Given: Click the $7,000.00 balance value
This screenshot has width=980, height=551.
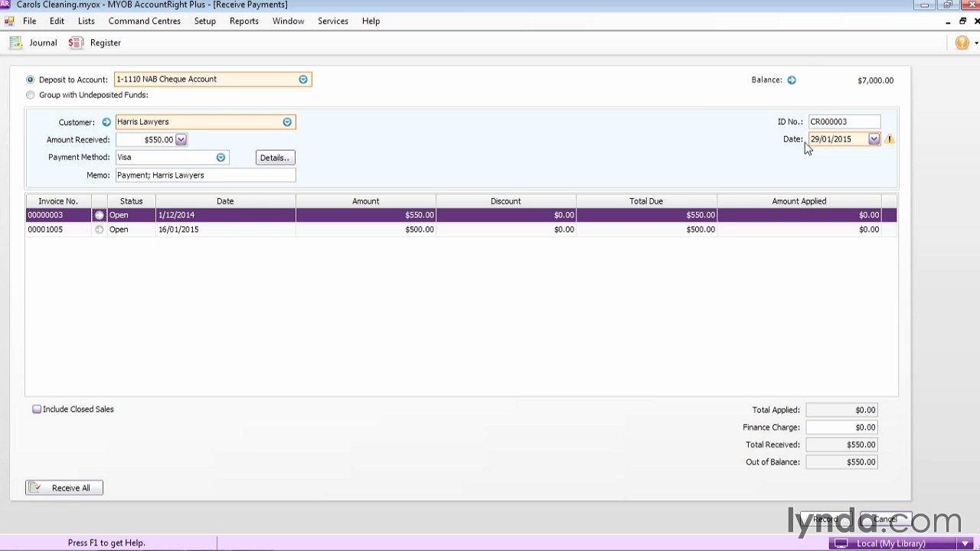Looking at the screenshot, I should (875, 80).
